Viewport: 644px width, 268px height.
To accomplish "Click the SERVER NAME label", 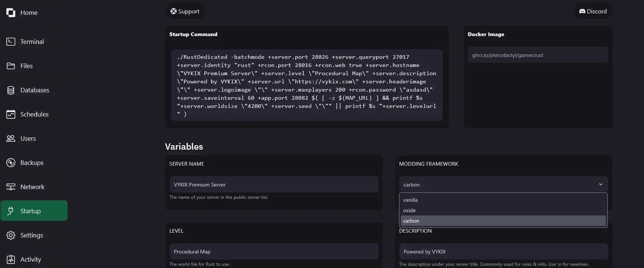I will click(x=186, y=164).
